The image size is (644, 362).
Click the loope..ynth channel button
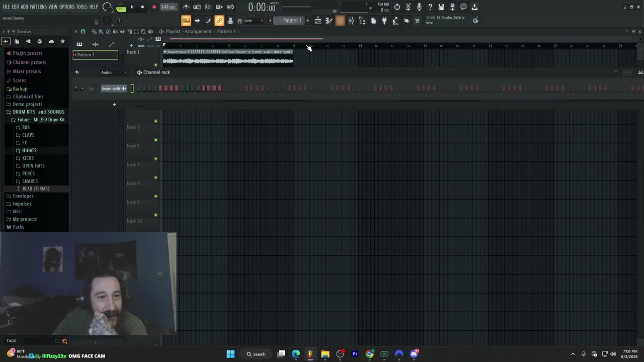[114, 88]
